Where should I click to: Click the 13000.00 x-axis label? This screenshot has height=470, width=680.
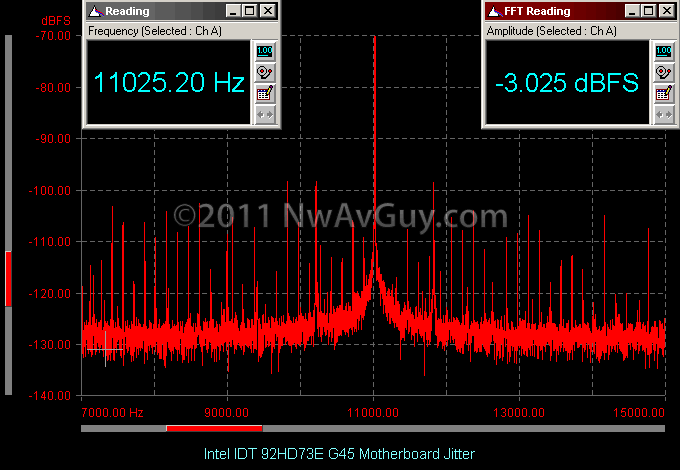519,412
